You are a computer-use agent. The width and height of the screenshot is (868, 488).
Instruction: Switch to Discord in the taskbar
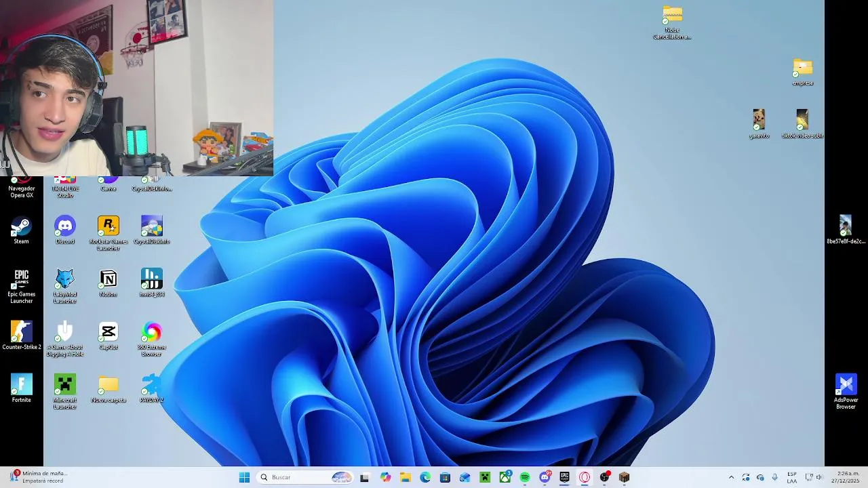(x=545, y=477)
